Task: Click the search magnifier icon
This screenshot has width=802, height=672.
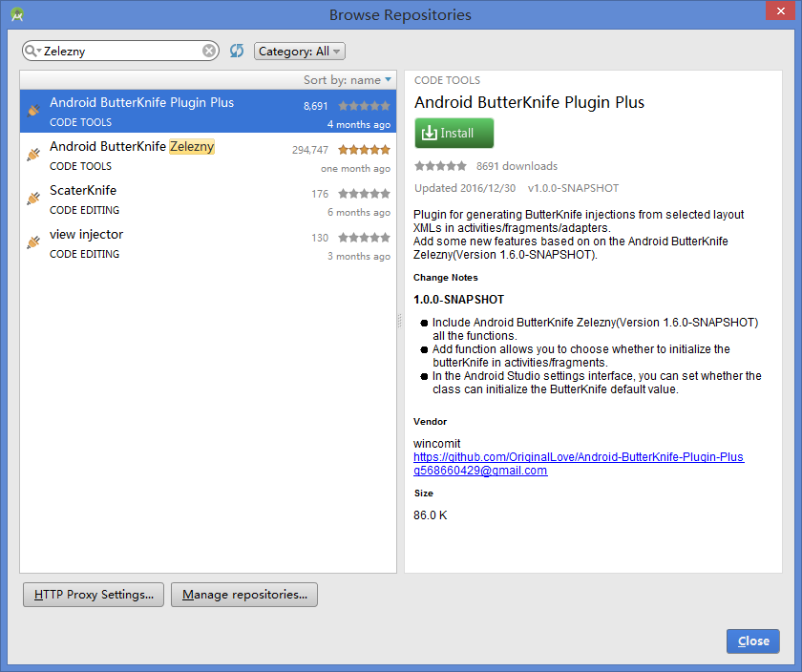Action: click(x=32, y=51)
